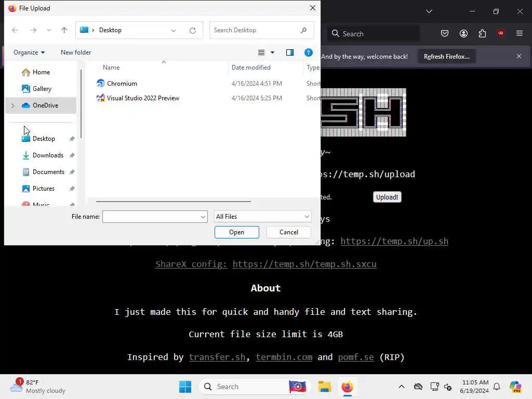Unpin Pictures using its pin icon
The height and width of the screenshot is (399, 532).
click(72, 189)
